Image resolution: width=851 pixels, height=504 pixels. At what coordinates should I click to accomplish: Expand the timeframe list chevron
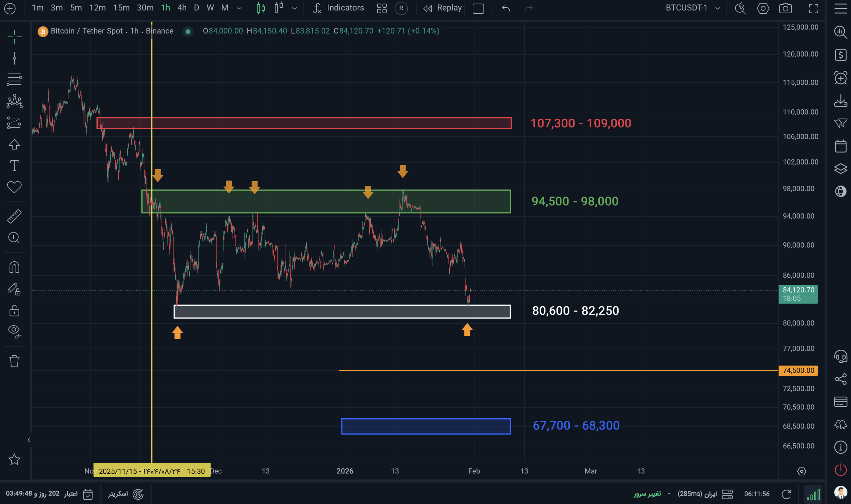pos(239,8)
